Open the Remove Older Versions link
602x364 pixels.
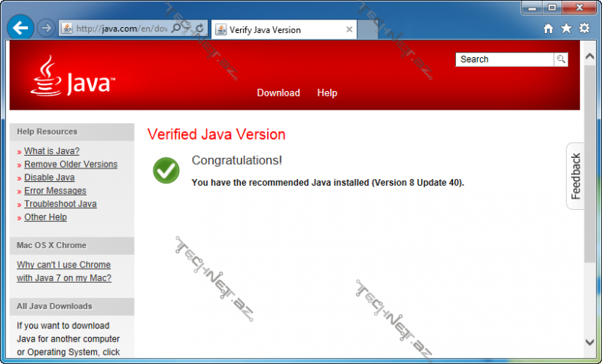point(71,164)
